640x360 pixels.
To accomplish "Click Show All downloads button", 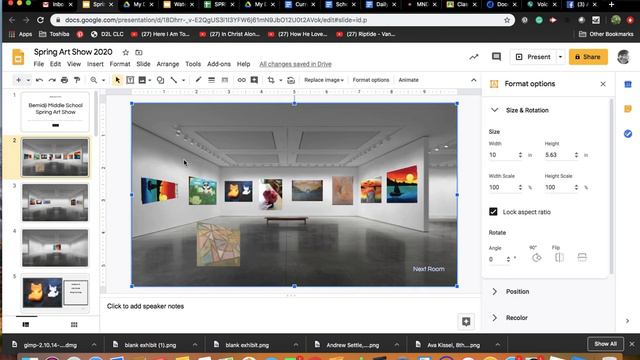I will pyautogui.click(x=605, y=344).
